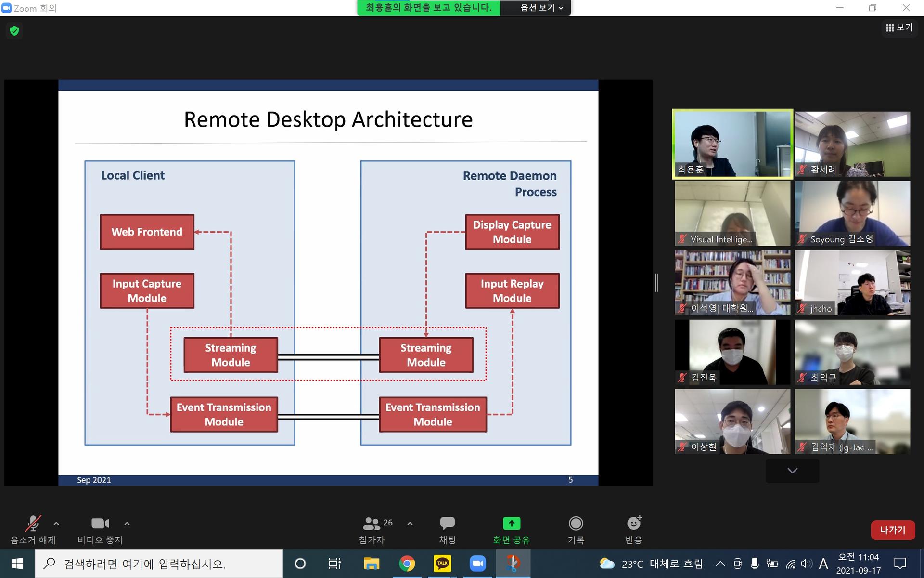Select 최익규 video thumbnail
924x578 pixels.
[852, 352]
